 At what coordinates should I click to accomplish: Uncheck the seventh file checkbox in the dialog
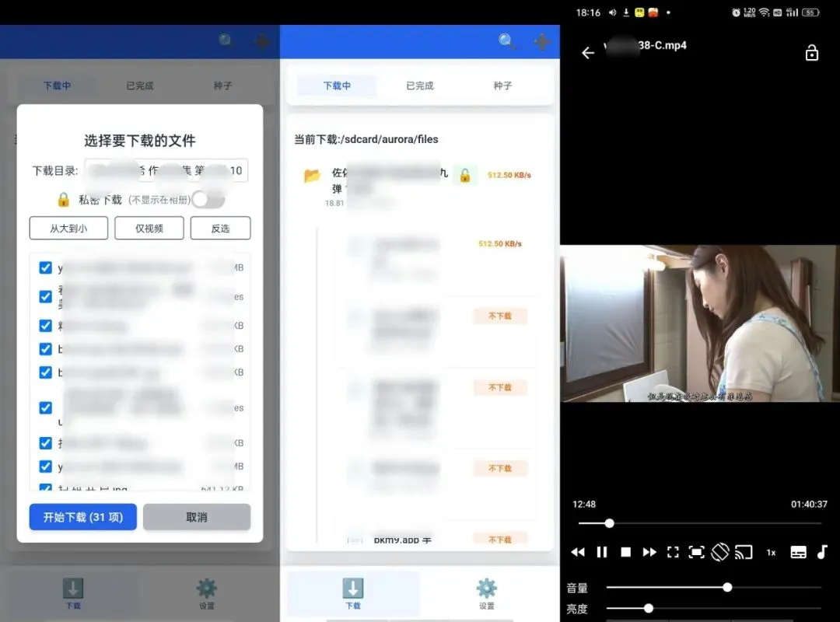[x=46, y=442]
